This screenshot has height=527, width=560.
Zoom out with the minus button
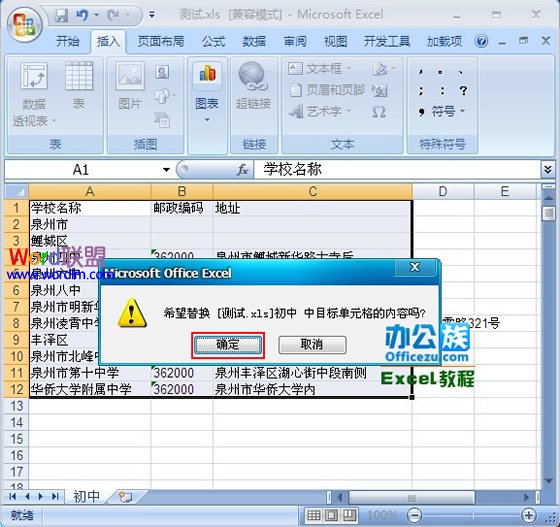415,515
